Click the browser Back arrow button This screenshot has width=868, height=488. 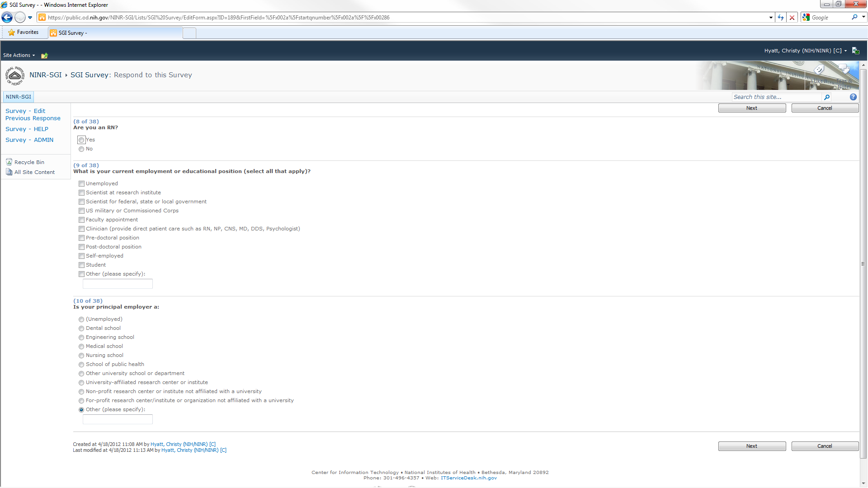point(7,18)
